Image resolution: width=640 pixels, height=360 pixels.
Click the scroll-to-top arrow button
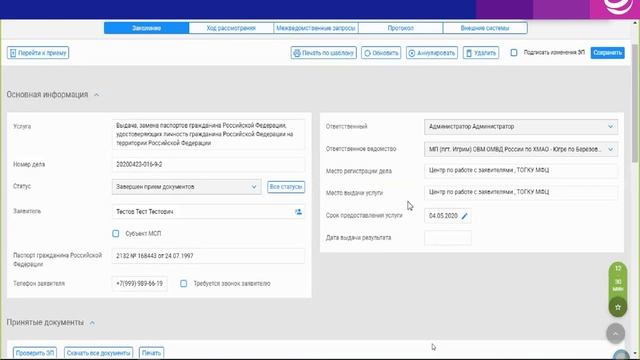pos(616,333)
